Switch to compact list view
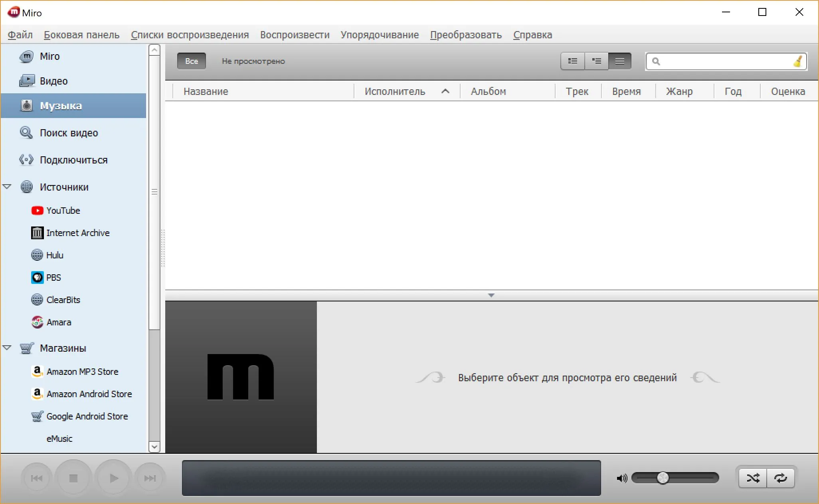The image size is (819, 504). coord(620,61)
